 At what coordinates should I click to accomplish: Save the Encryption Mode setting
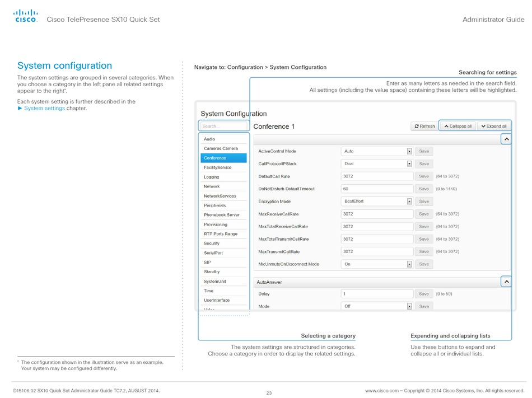tap(424, 202)
